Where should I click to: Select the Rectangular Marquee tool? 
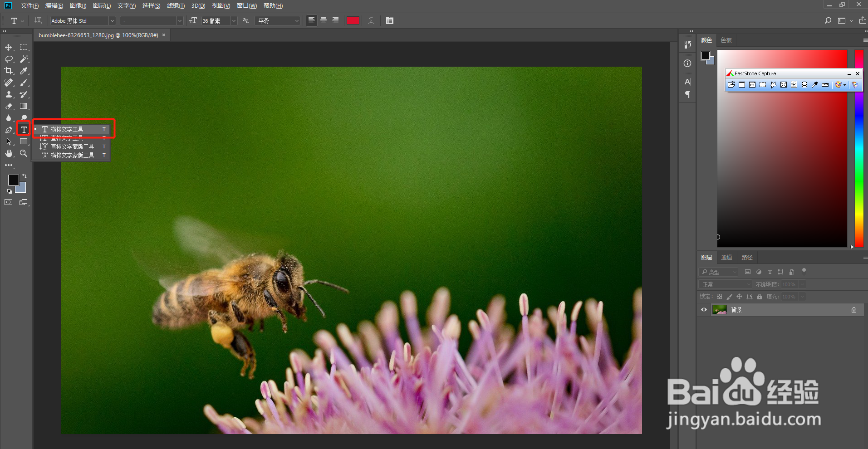click(24, 47)
